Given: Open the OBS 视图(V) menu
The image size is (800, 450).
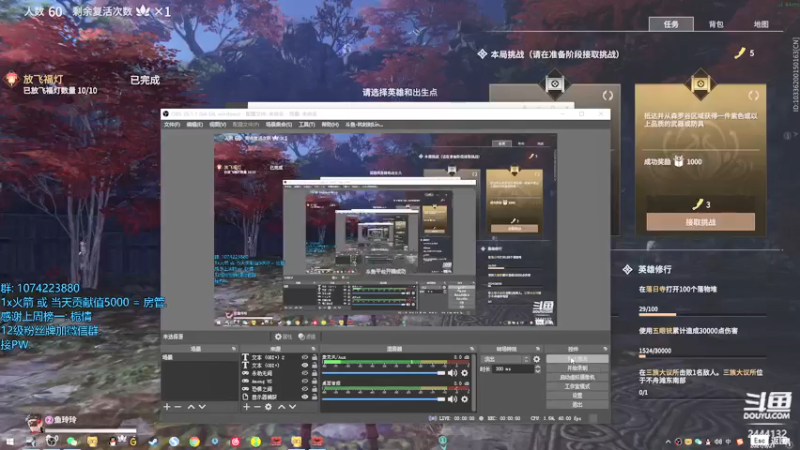Looking at the screenshot, I should pos(217,124).
